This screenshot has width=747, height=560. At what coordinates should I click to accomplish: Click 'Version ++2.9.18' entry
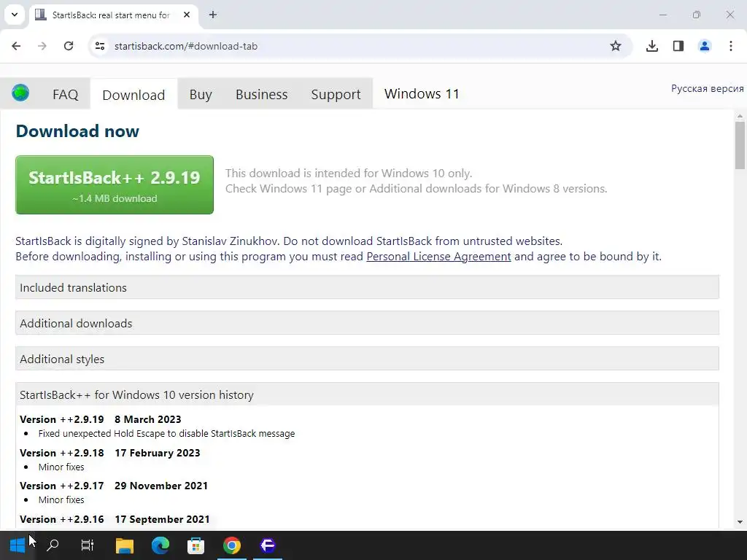click(62, 453)
